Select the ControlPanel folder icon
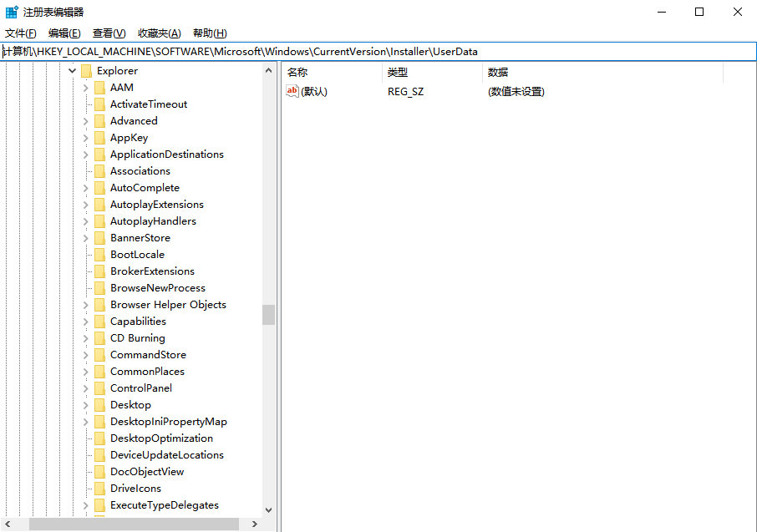The height and width of the screenshot is (532, 757). click(99, 388)
